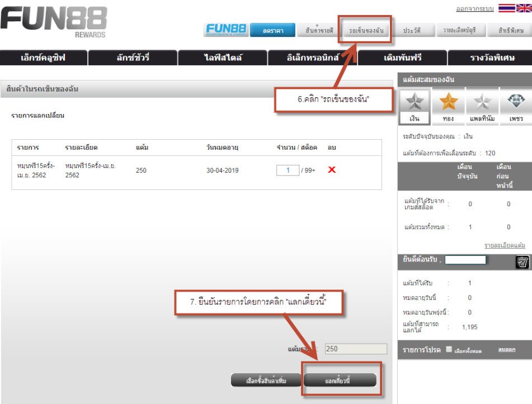Click the ออกจากระบบ logout link
The image size is (532, 404).
475,9
